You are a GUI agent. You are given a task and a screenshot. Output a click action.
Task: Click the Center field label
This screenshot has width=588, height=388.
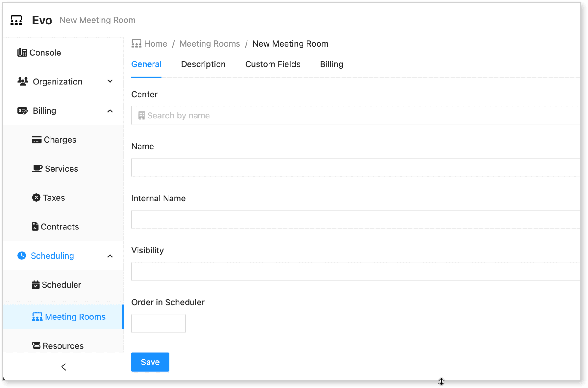point(144,95)
